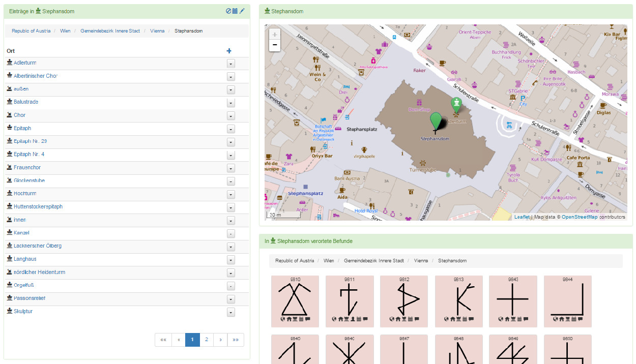This screenshot has height=364, width=636.
Task: Expand the dropdown next to Frauenchor
Action: click(x=230, y=168)
